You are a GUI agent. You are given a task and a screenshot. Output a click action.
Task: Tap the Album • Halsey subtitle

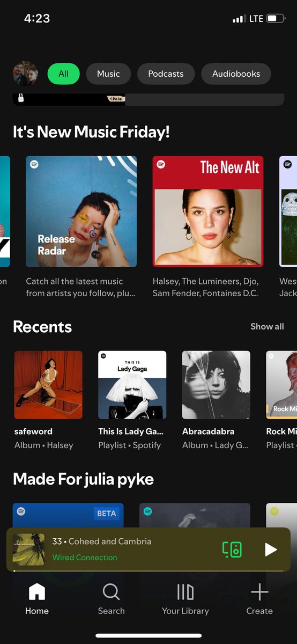(x=43, y=445)
